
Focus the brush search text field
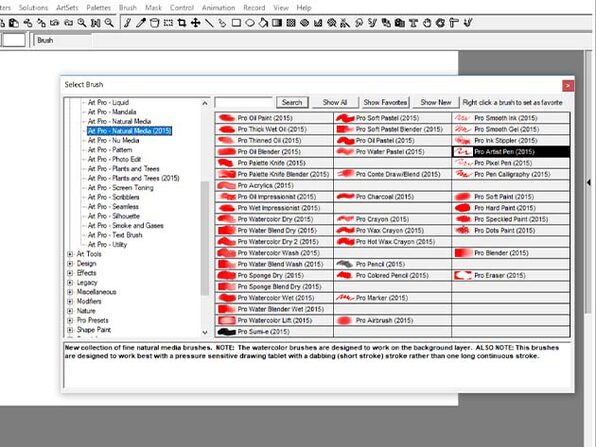[x=244, y=103]
